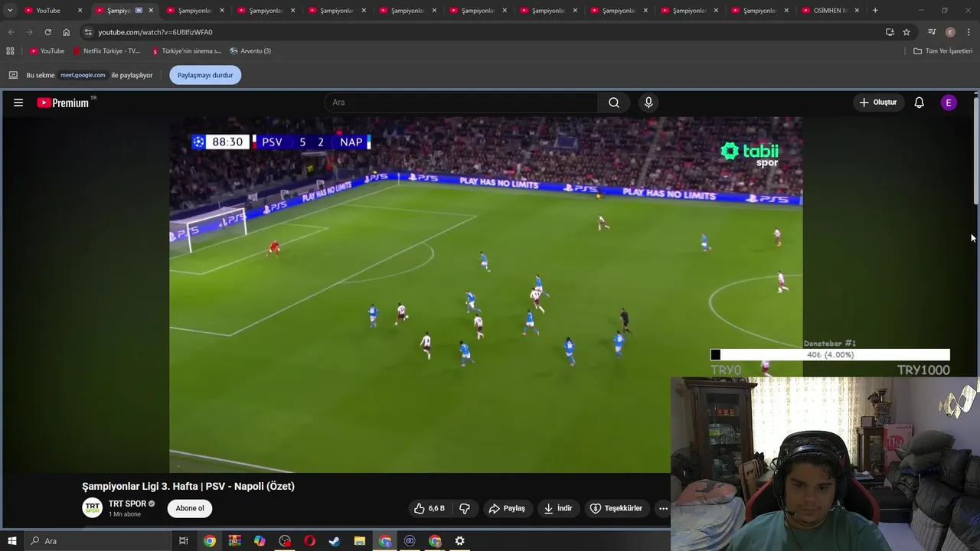Click Paylaşmayı durdur button
Viewport: 980px width, 551px height.
pyautogui.click(x=205, y=75)
